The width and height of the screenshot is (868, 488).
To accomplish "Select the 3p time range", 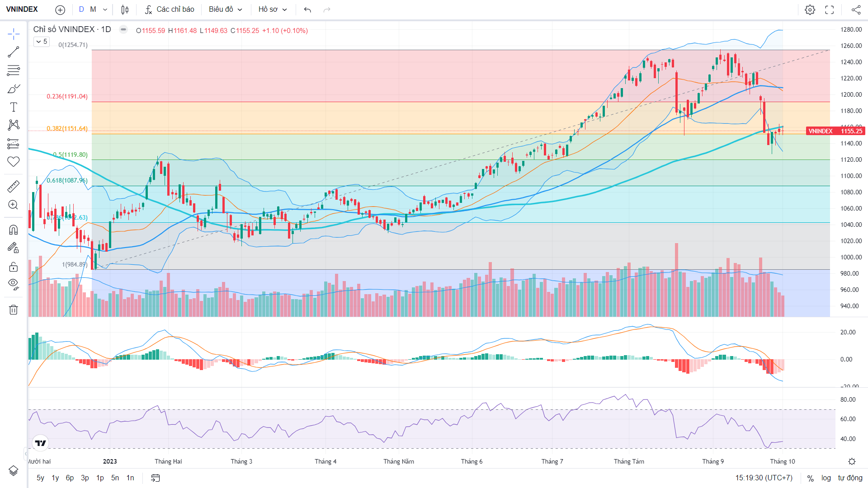I will 85,478.
